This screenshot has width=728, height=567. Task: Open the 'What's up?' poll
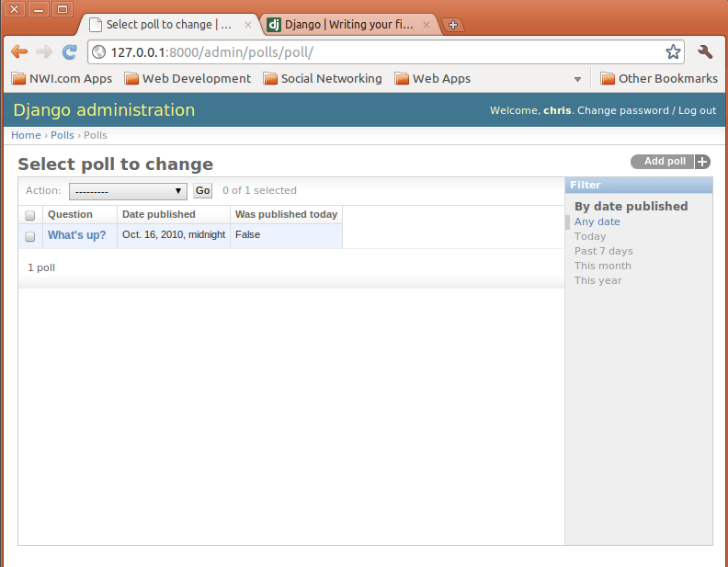(x=76, y=235)
